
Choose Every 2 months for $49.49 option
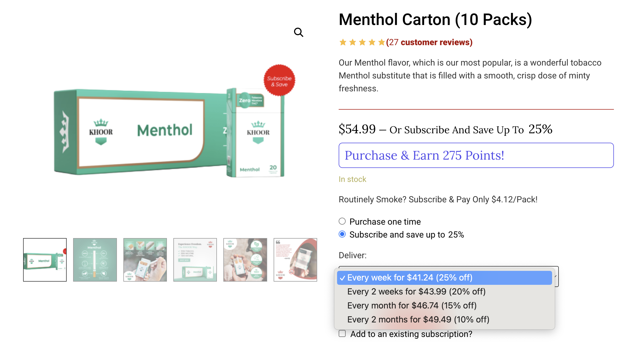coord(445,319)
